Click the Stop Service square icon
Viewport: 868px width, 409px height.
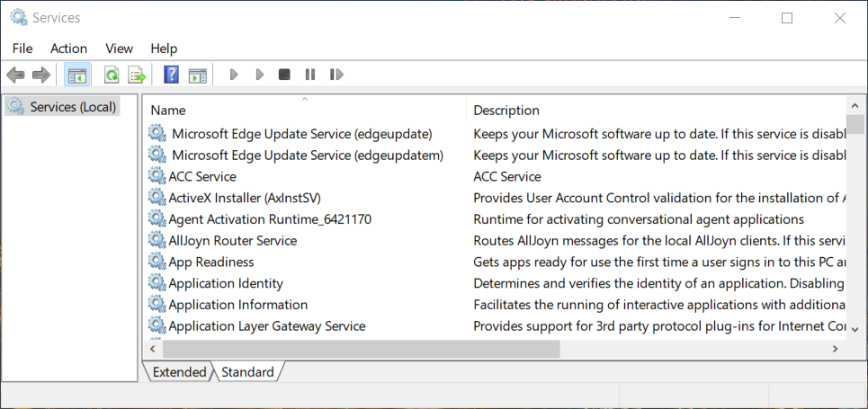284,75
